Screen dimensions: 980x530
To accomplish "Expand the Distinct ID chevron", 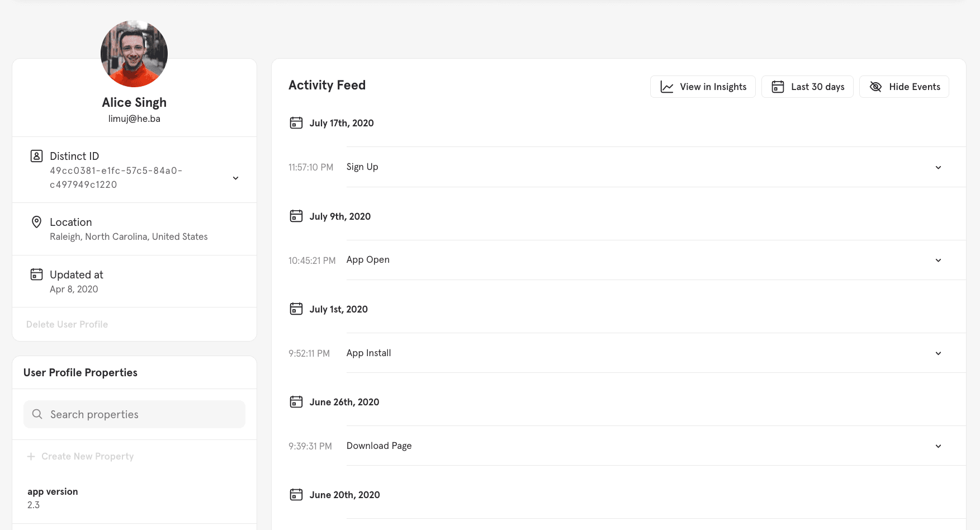I will click(235, 178).
